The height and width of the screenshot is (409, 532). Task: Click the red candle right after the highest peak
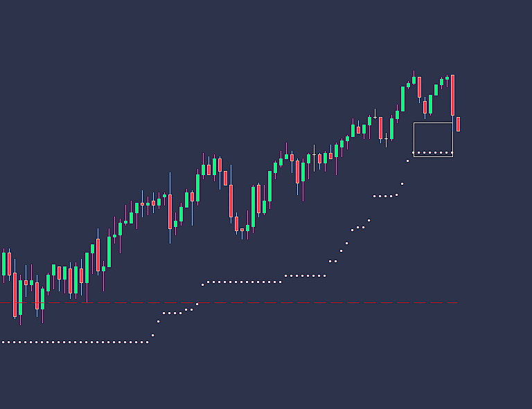point(419,87)
